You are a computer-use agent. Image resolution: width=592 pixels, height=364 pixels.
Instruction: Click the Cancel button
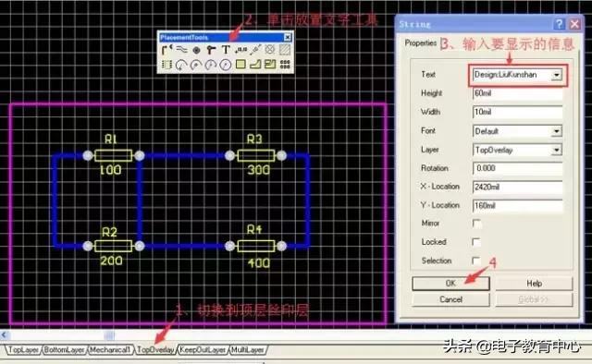point(450,299)
